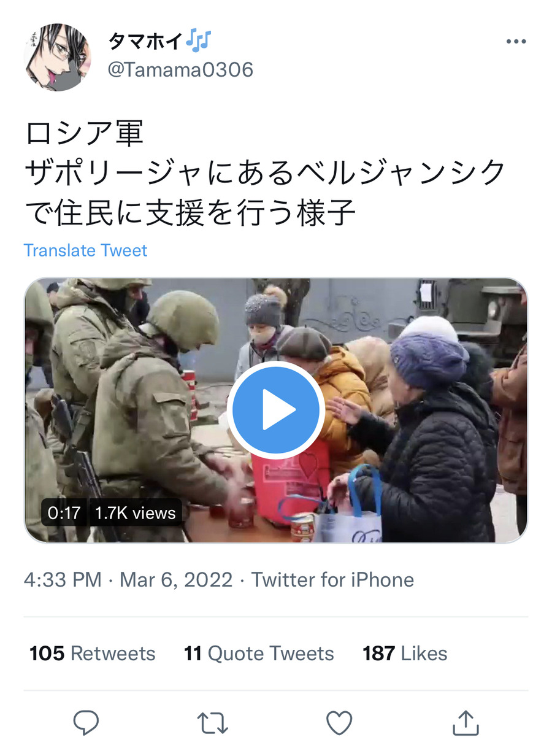Tap the 0:17 video duration badge
This screenshot has width=552, height=756.
click(64, 513)
